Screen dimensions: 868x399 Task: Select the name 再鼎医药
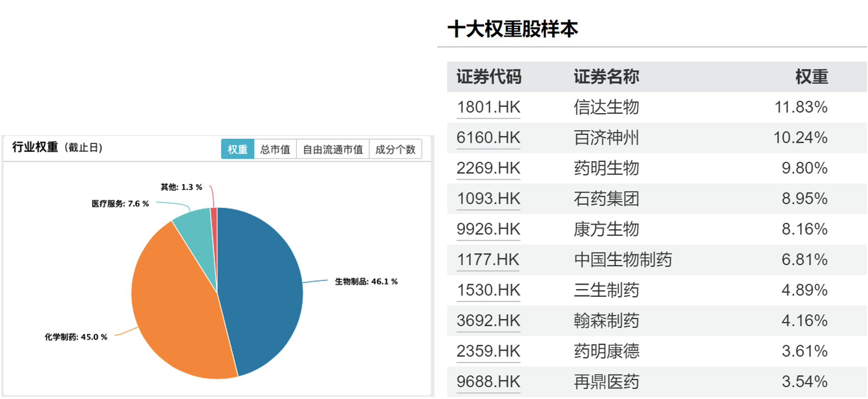[606, 382]
